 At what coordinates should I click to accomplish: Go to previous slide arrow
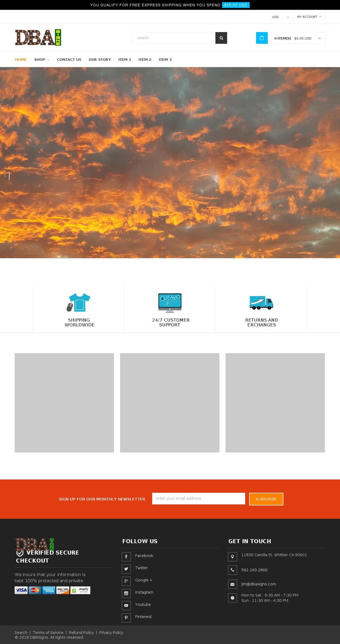pos(7,176)
